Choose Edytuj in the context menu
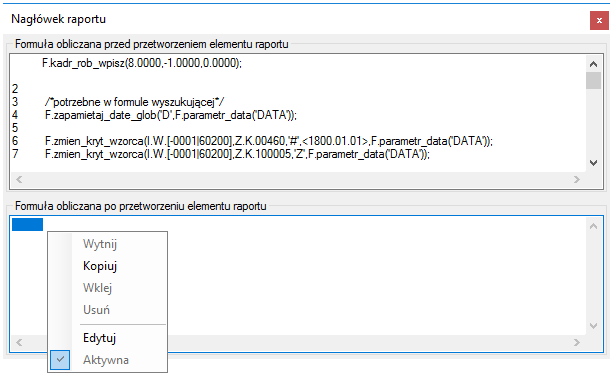The height and width of the screenshot is (373, 612). [100, 338]
